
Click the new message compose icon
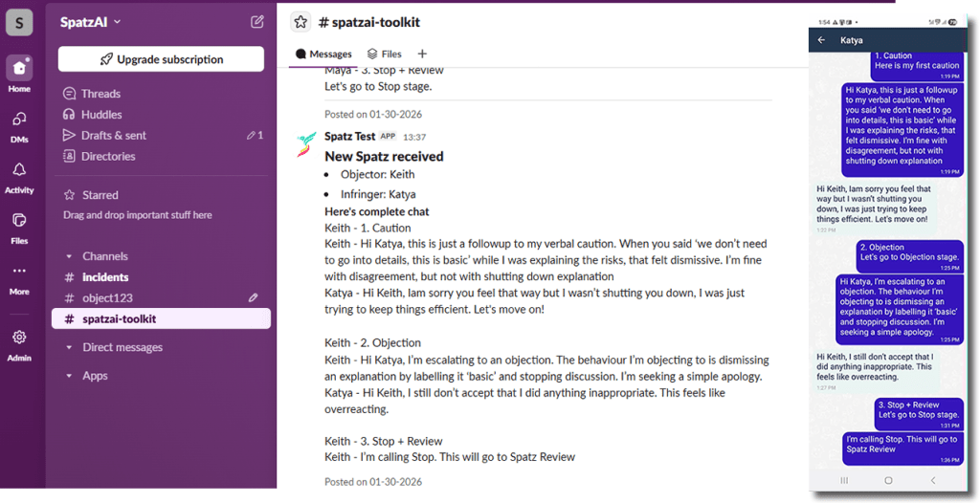257,22
